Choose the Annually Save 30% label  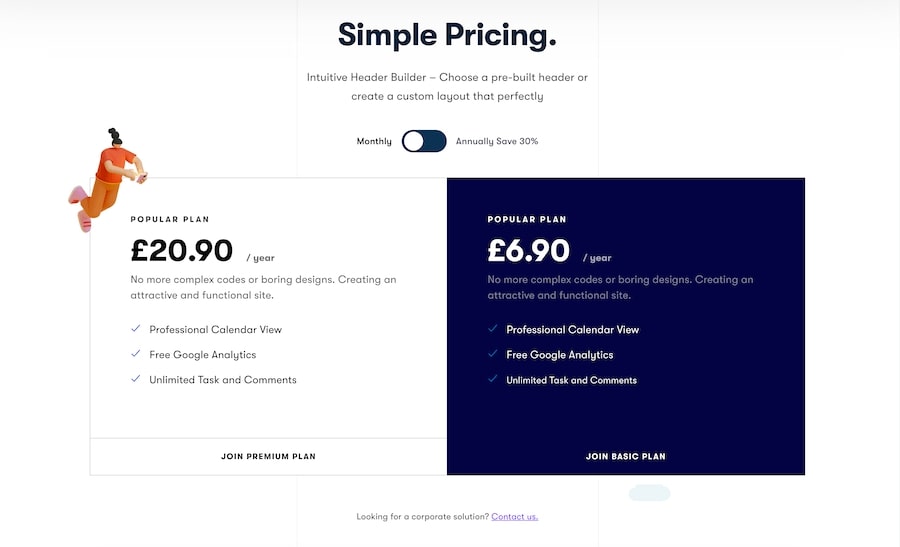tap(497, 141)
